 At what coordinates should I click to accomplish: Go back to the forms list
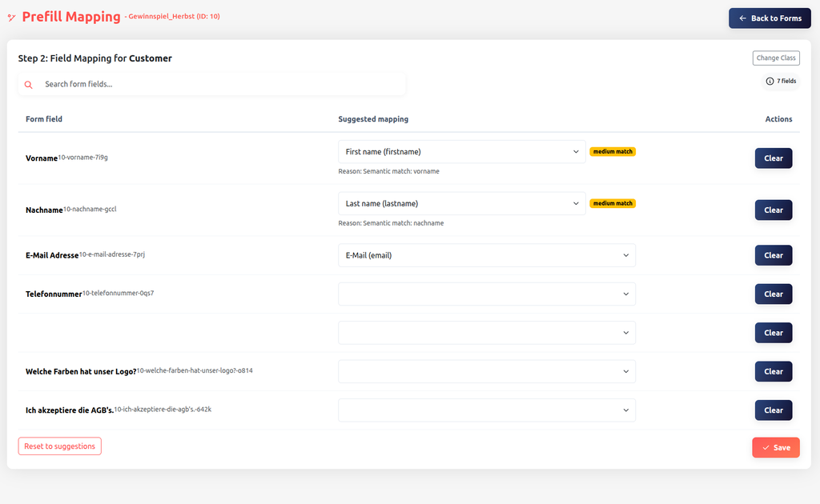click(x=770, y=18)
